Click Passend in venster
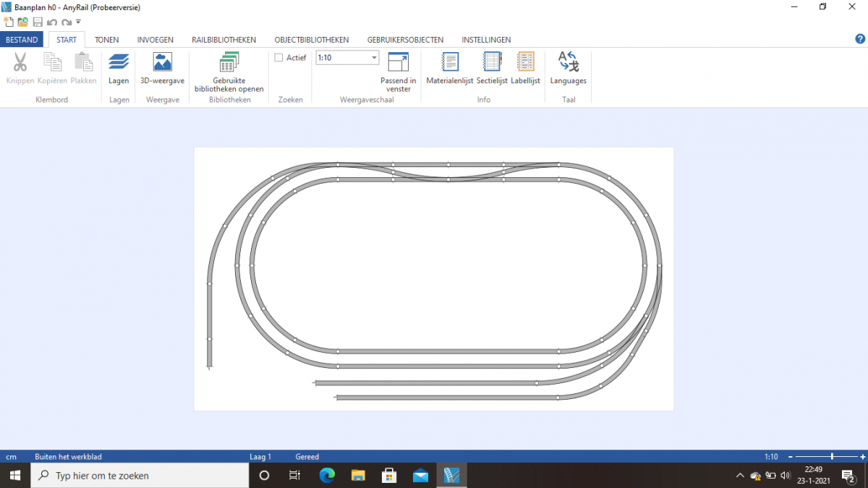Screen dimensions: 868x488 point(399,72)
